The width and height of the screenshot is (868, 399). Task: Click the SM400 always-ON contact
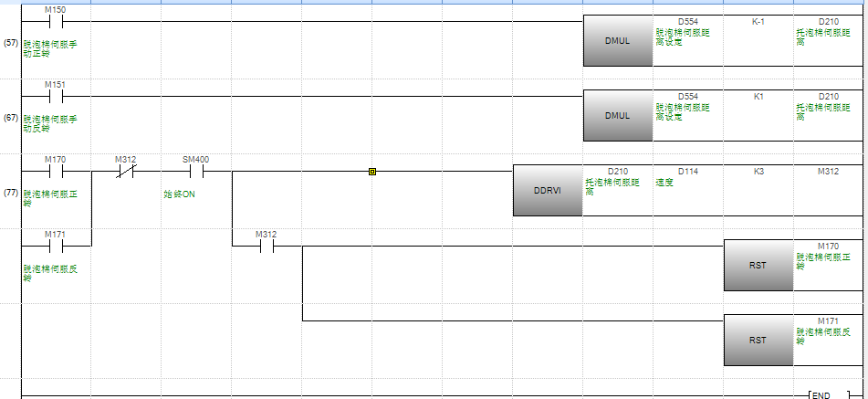pos(195,171)
